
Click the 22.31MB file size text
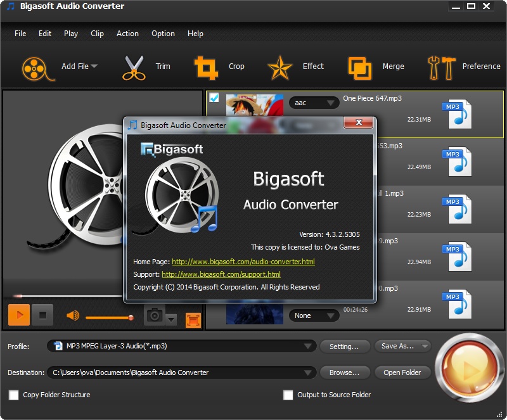click(x=419, y=120)
